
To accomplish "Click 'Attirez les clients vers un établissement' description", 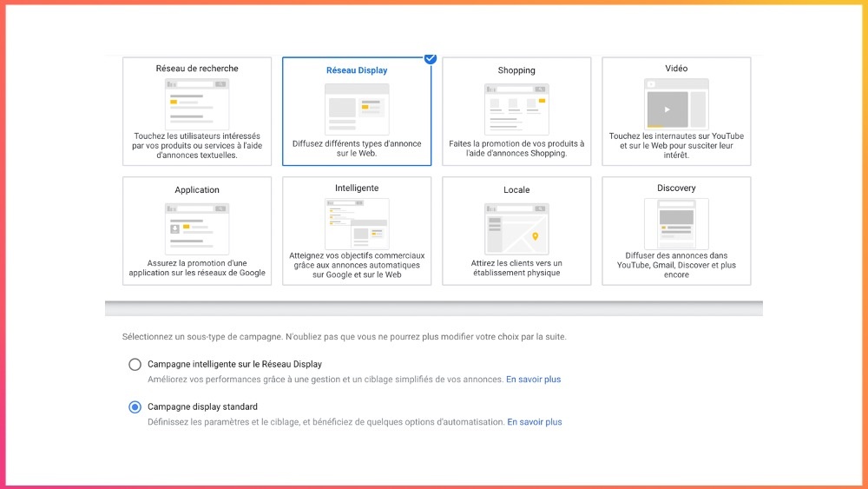I will click(516, 268).
